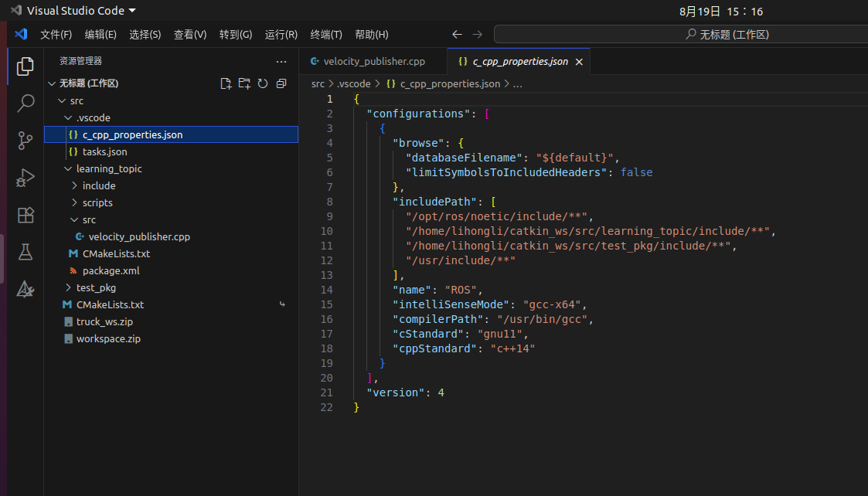Image resolution: width=868 pixels, height=496 pixels.
Task: Click line number 14 in gutter
Action: pos(327,290)
